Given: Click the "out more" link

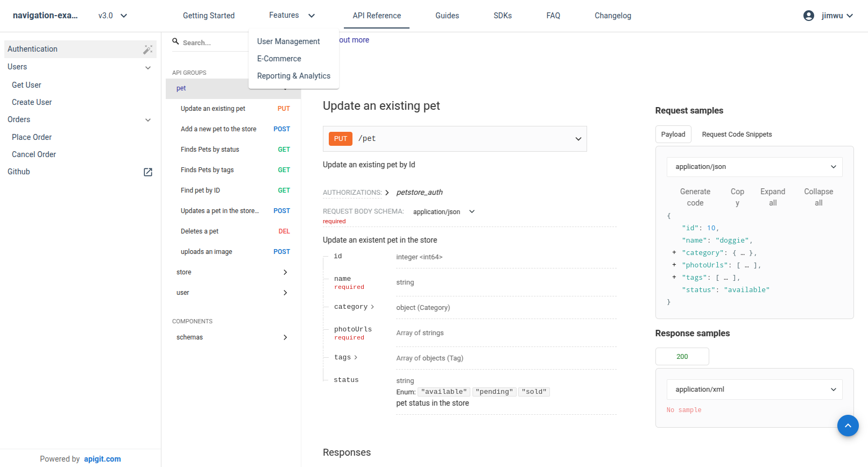Looking at the screenshot, I should (x=354, y=40).
